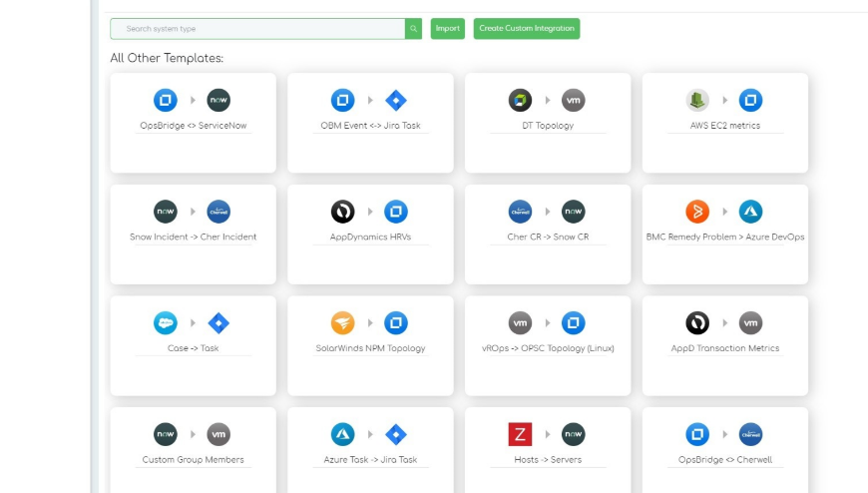Click OpsBridge icon in OpsBridge <> ServiceNow card
Image resolution: width=868 pixels, height=493 pixels.
166,100
